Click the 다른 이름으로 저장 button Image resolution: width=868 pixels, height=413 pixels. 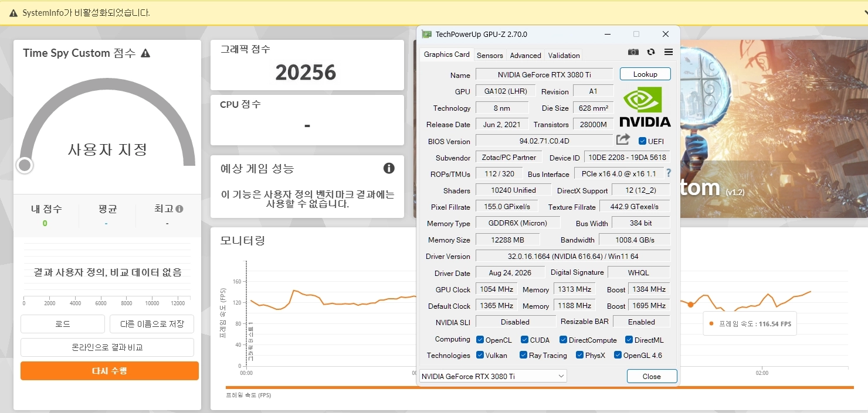(x=152, y=324)
